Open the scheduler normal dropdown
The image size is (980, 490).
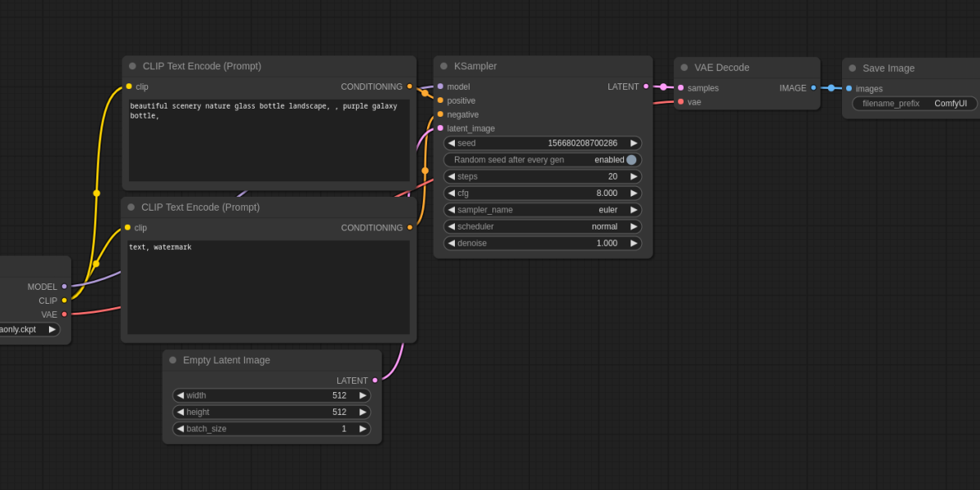542,226
